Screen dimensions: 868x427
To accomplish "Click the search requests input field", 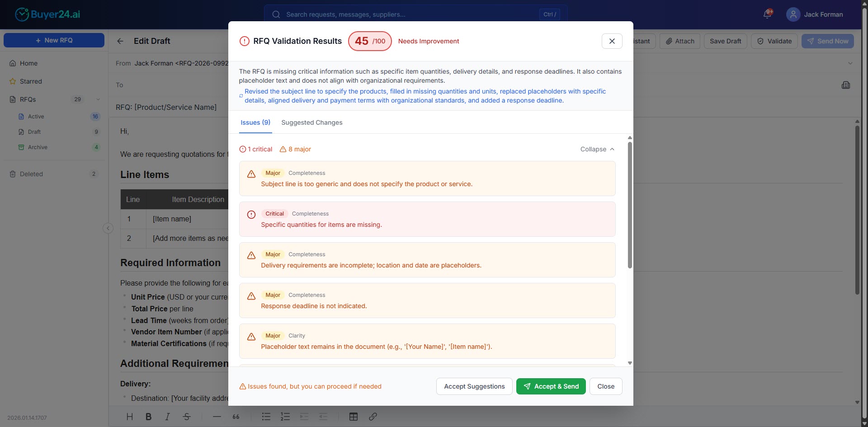I will pos(407,14).
